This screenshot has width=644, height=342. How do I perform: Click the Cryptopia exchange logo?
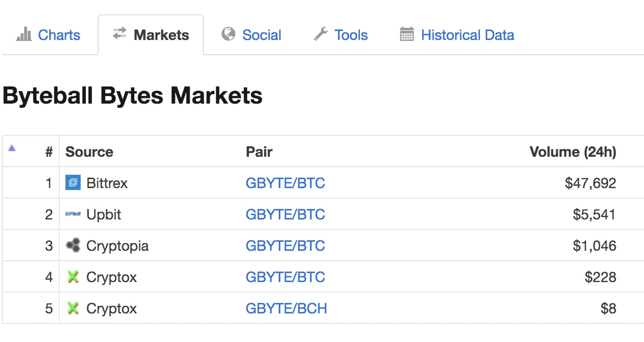click(73, 245)
